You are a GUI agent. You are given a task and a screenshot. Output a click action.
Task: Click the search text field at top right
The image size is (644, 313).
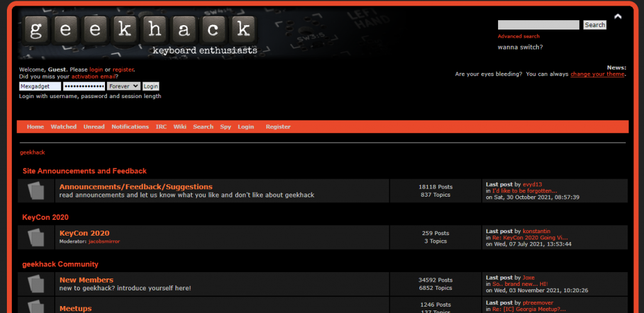point(538,25)
